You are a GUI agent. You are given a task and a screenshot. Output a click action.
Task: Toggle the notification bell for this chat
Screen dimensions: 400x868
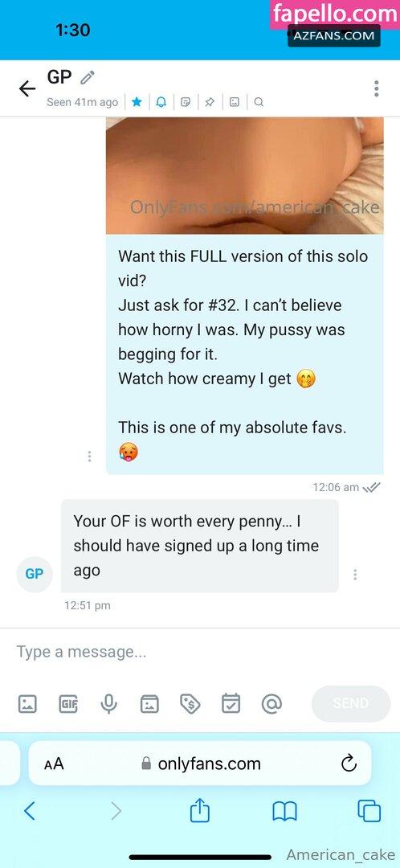pyautogui.click(x=161, y=102)
